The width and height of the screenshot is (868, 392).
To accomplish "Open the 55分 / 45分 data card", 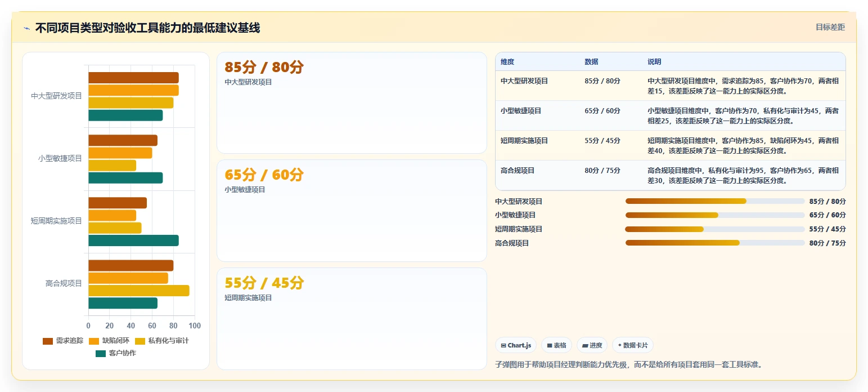I will (x=352, y=319).
